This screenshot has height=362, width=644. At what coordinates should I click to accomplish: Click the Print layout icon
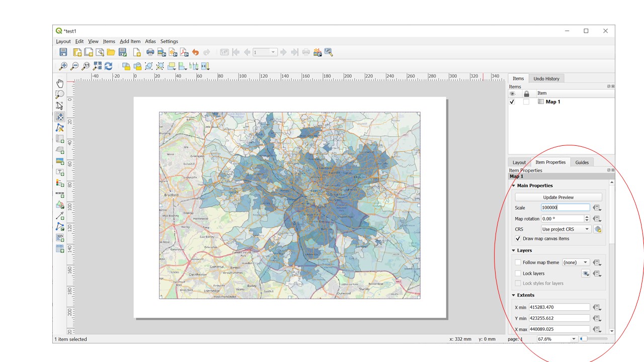(x=150, y=52)
